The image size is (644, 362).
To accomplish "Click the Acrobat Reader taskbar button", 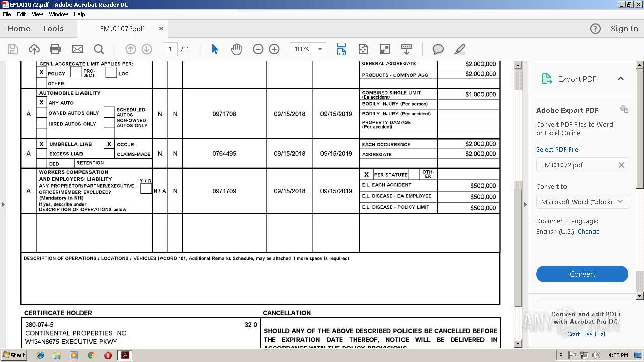I will (124, 355).
